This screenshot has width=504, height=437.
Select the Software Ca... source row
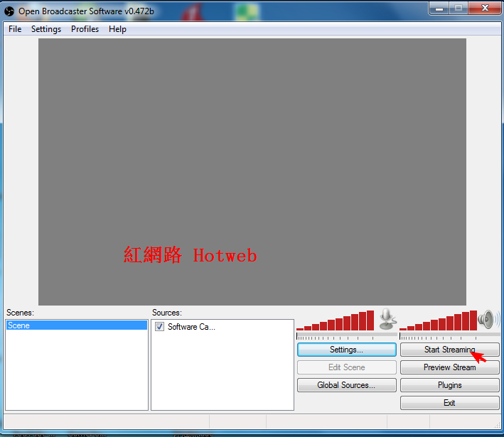[x=222, y=327]
